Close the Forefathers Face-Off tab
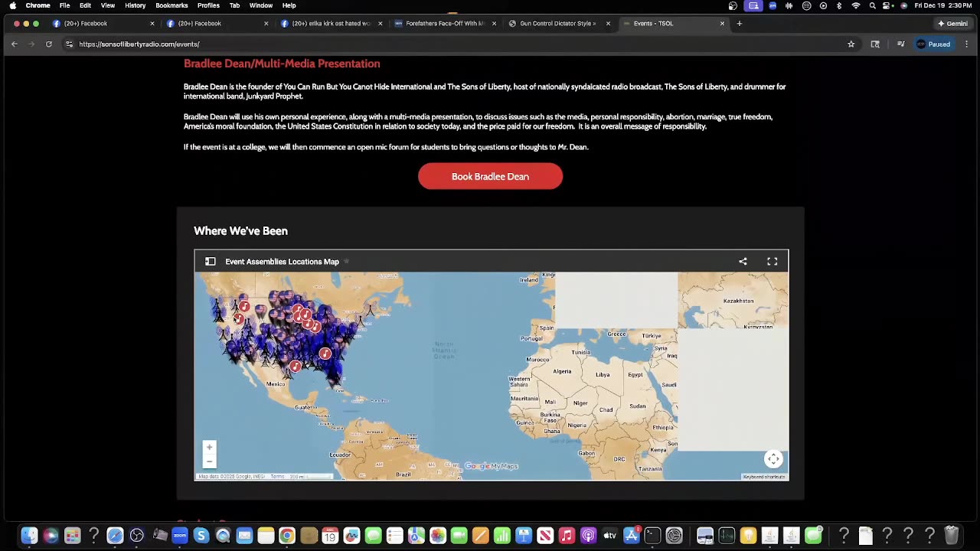Viewport: 980px width, 551px height. (494, 24)
